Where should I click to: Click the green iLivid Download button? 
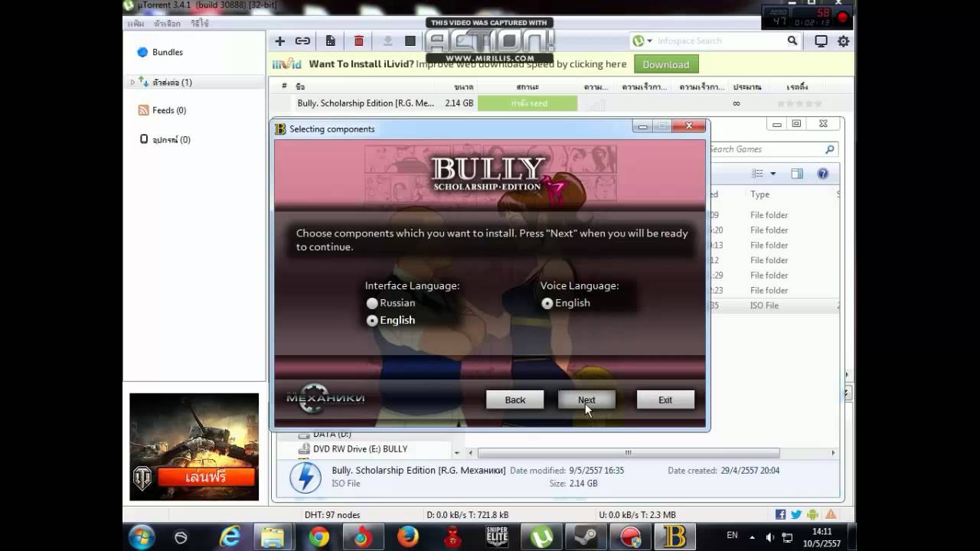(x=666, y=64)
